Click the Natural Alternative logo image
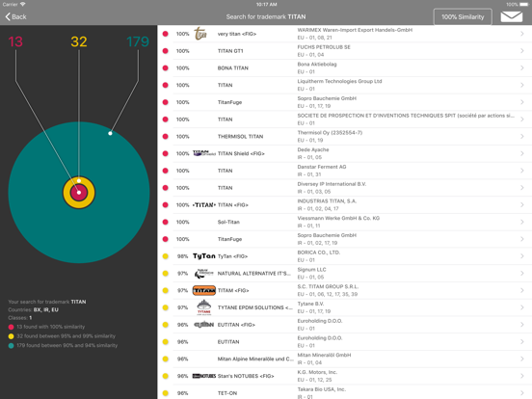Image resolution: width=532 pixels, height=399 pixels. point(204,273)
